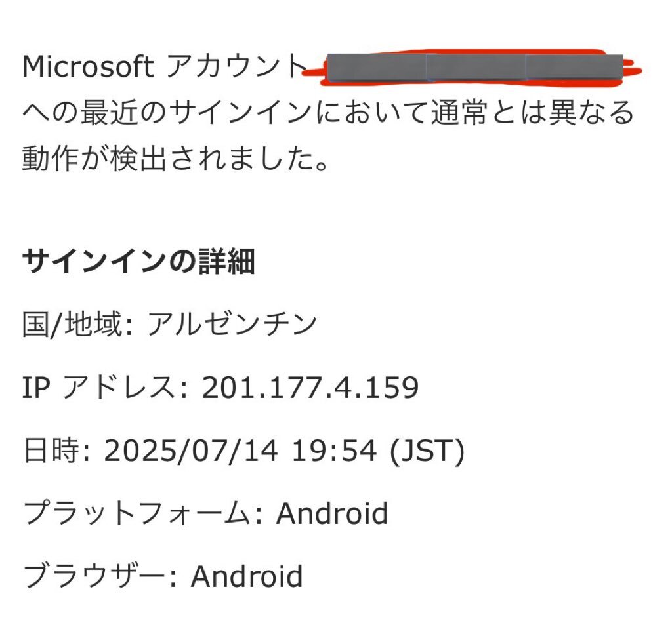672x621 pixels.
Task: Click the red scribble right of the gray bar
Action: point(633,67)
